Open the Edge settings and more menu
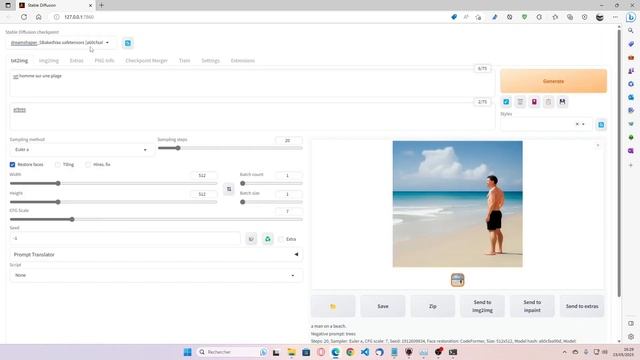Viewport: 640px width, 360px height. 615,17
